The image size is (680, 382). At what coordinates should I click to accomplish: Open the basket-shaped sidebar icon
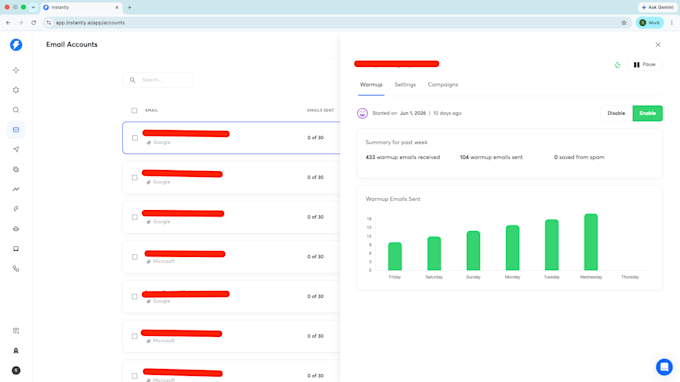(x=16, y=229)
